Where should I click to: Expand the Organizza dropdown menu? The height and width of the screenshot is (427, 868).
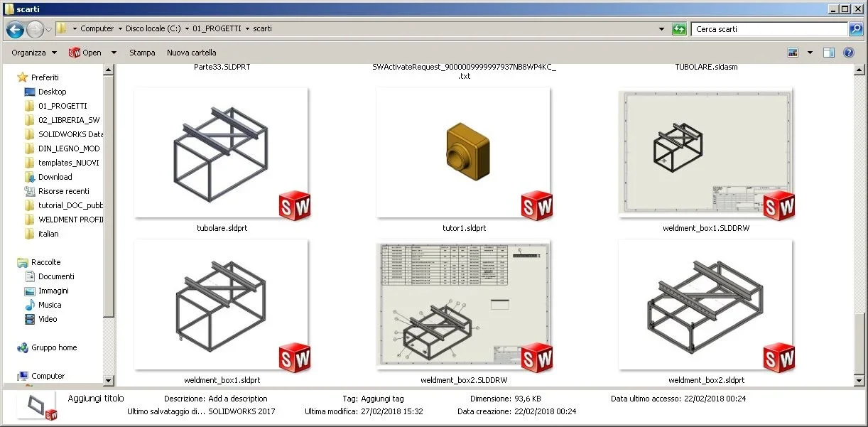pyautogui.click(x=33, y=53)
